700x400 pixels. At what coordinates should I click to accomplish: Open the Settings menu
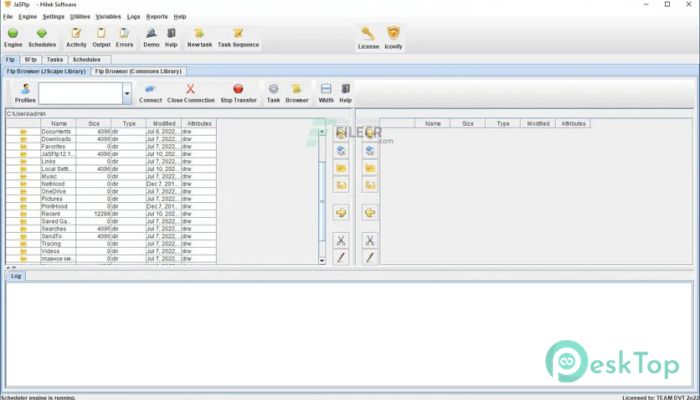coord(54,17)
